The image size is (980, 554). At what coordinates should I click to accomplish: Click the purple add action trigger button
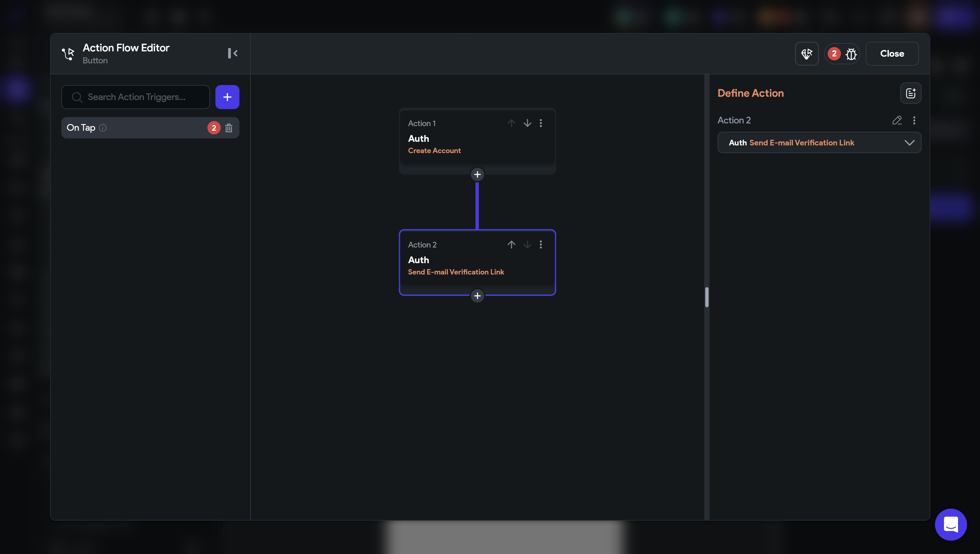[x=227, y=97]
